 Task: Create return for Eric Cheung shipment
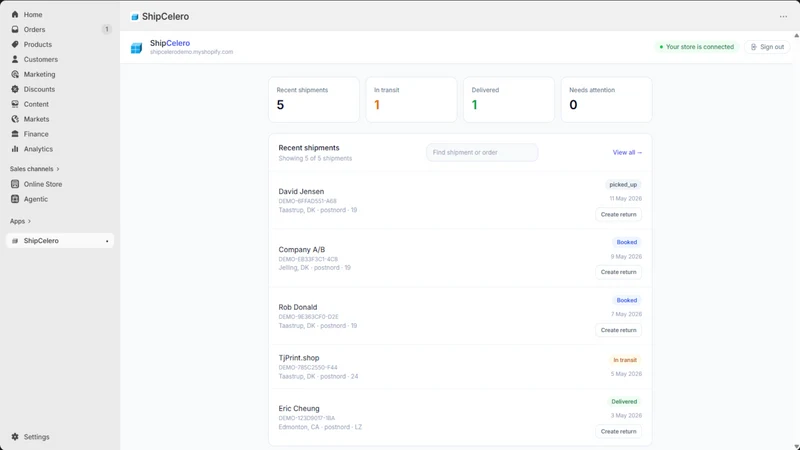coord(618,431)
